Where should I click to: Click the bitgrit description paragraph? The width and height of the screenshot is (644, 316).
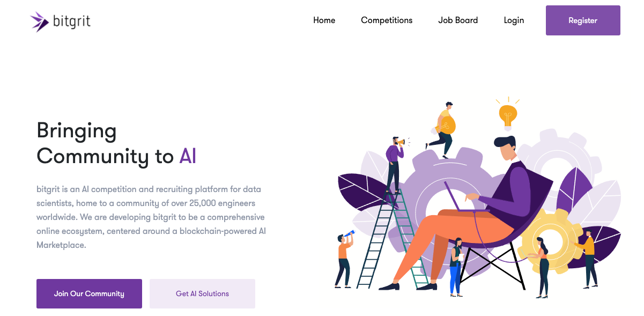pos(151,217)
